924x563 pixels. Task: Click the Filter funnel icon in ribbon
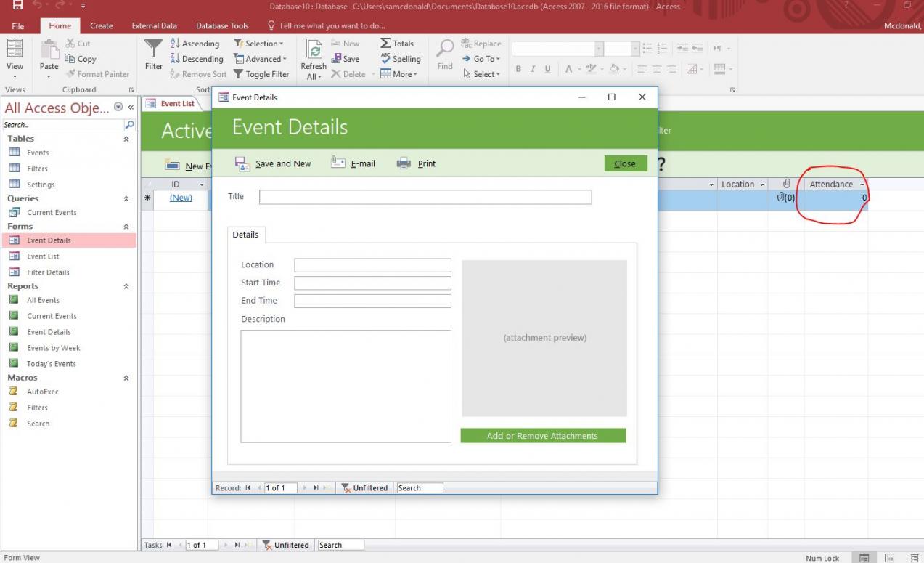(153, 49)
